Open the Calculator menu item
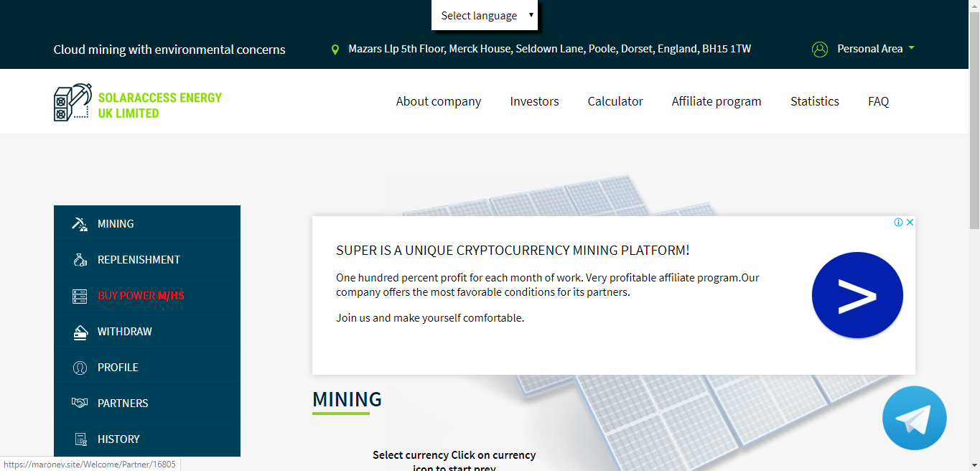The width and height of the screenshot is (980, 471). click(x=615, y=101)
